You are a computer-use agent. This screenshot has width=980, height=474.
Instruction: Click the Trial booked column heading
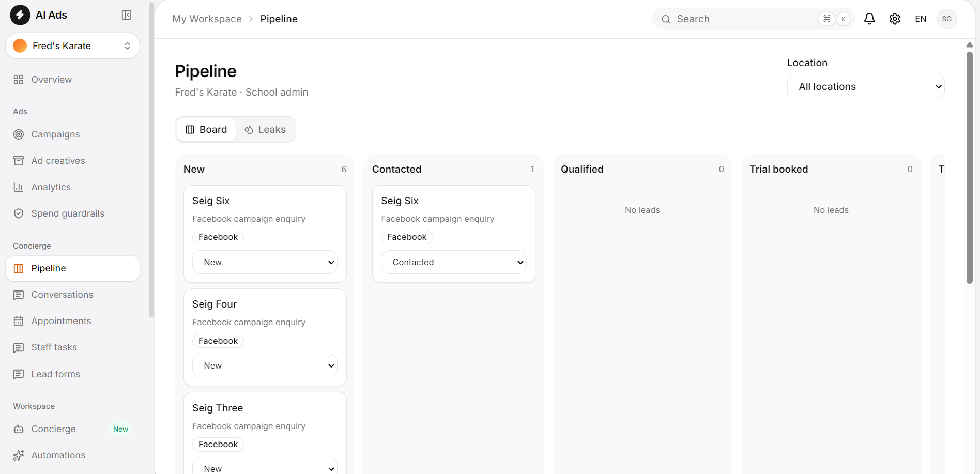(x=778, y=169)
